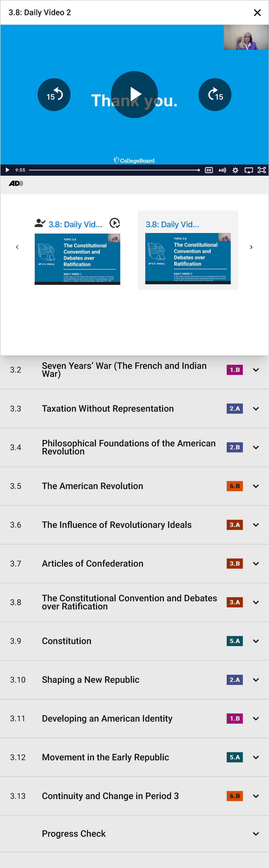Enter fullscreen video mode
The height and width of the screenshot is (868, 269).
pos(262,170)
